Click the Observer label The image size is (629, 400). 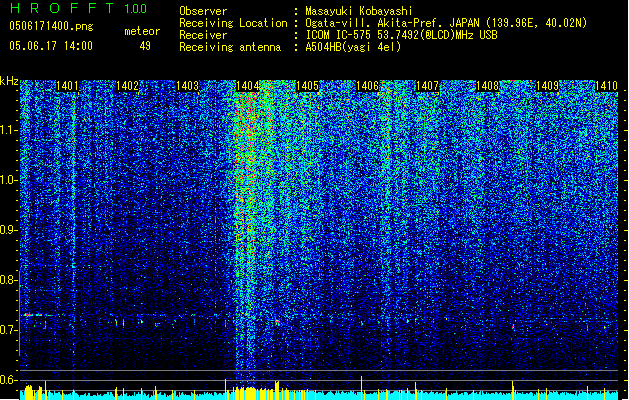coord(203,11)
